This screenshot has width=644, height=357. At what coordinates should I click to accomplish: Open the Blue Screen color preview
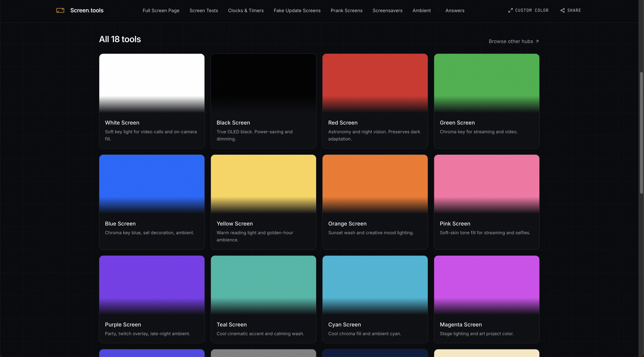click(152, 184)
